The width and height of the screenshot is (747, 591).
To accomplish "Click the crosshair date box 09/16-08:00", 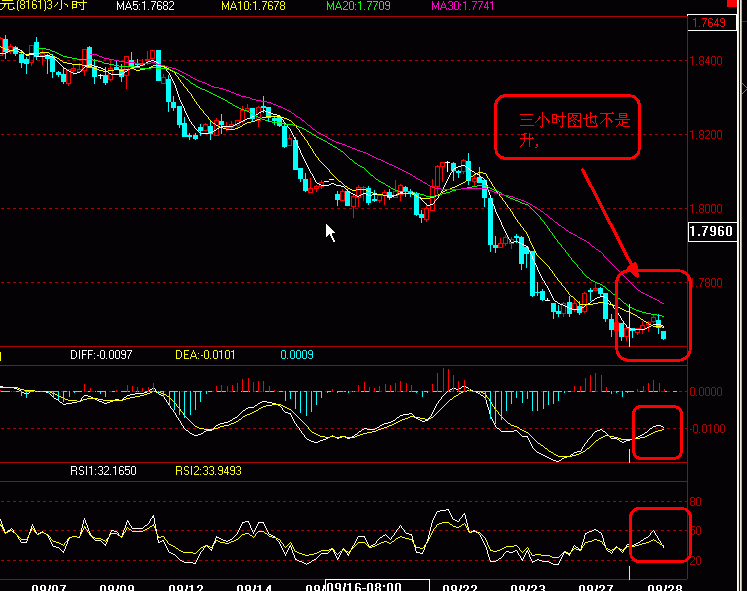I will [x=377, y=586].
